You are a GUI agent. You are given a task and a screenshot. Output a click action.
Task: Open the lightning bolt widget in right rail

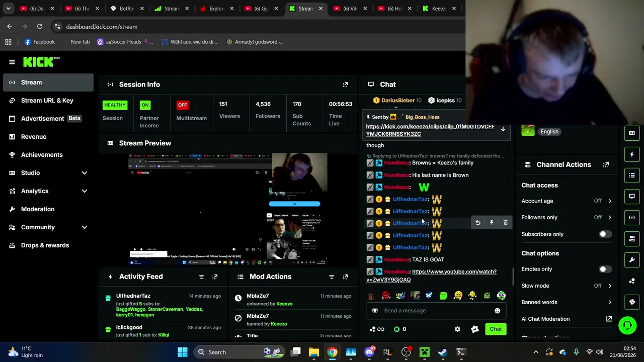click(x=632, y=154)
